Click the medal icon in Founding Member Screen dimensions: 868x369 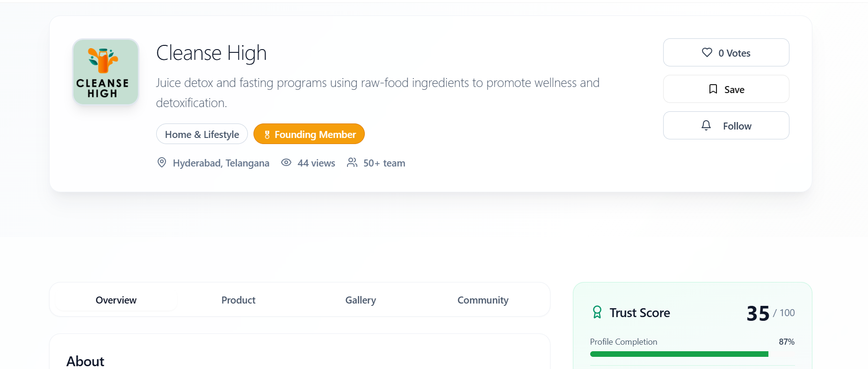tap(267, 135)
